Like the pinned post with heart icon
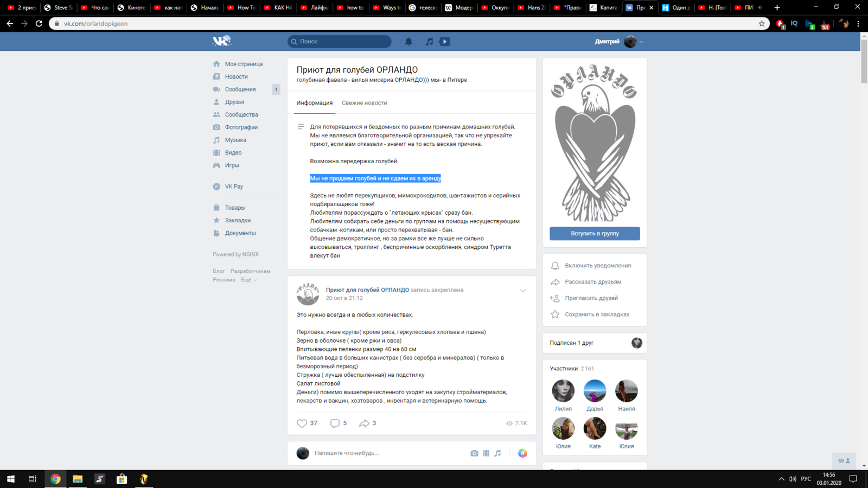The width and height of the screenshot is (868, 488). (302, 423)
